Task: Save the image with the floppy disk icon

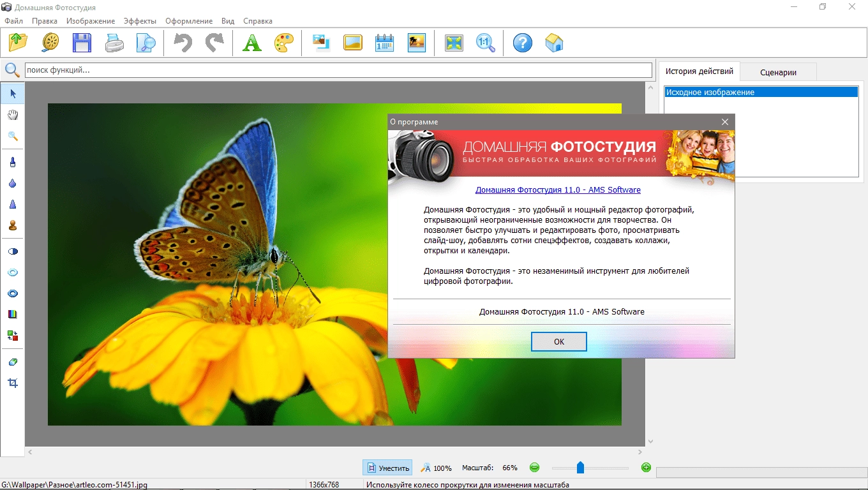Action: (x=82, y=43)
